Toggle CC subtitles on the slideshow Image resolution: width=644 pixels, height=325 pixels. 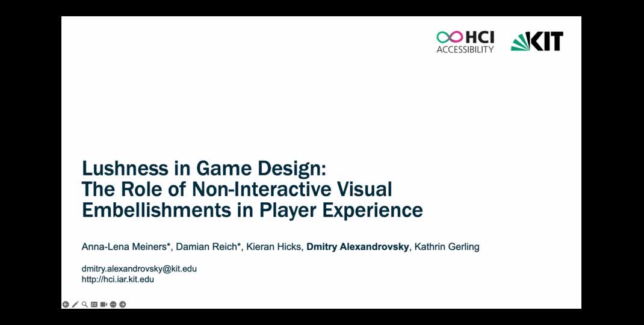(94, 305)
